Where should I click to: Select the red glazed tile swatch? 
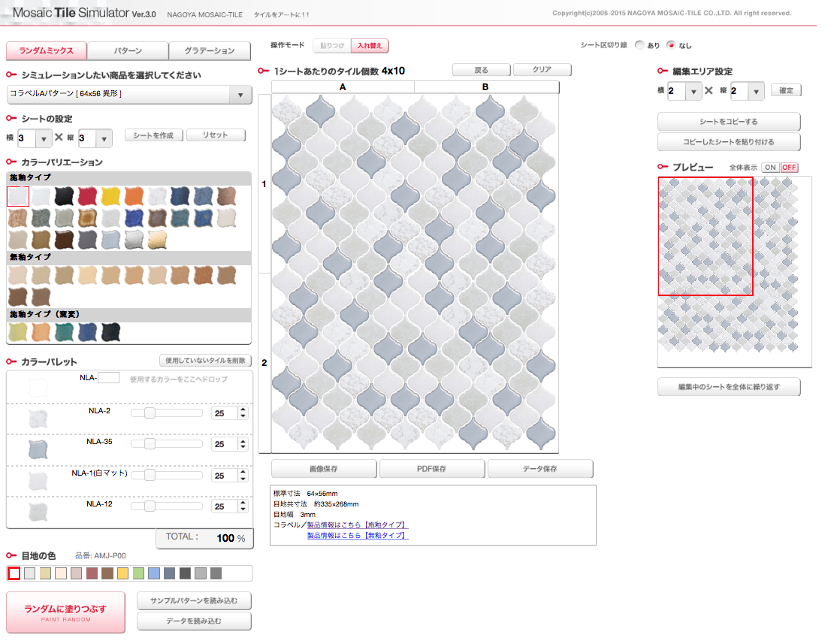point(88,197)
